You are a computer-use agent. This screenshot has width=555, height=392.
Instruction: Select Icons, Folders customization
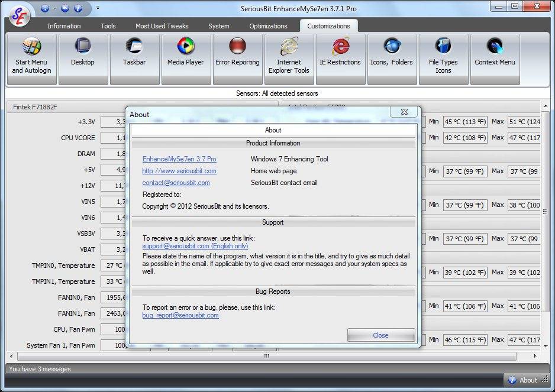(x=392, y=59)
